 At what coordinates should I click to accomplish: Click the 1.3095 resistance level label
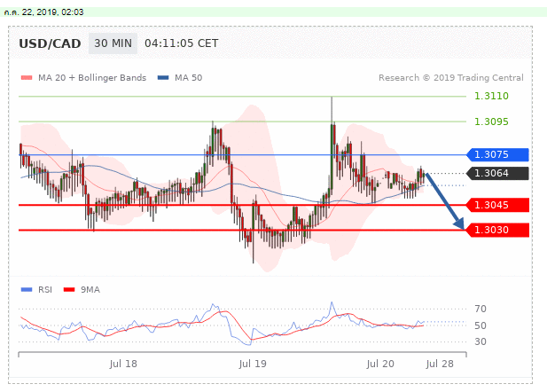(x=491, y=122)
